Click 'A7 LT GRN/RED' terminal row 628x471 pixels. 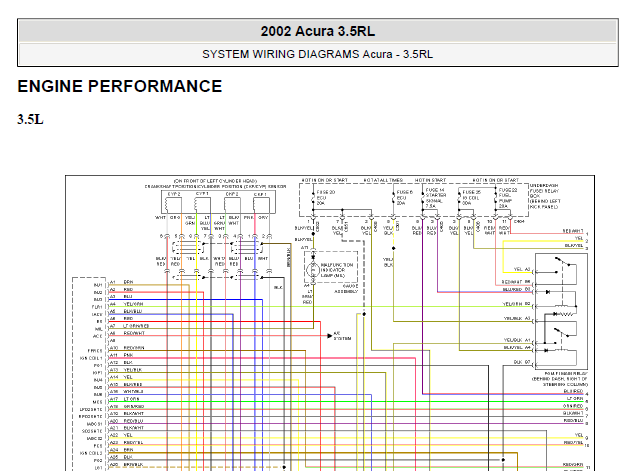coord(129,326)
